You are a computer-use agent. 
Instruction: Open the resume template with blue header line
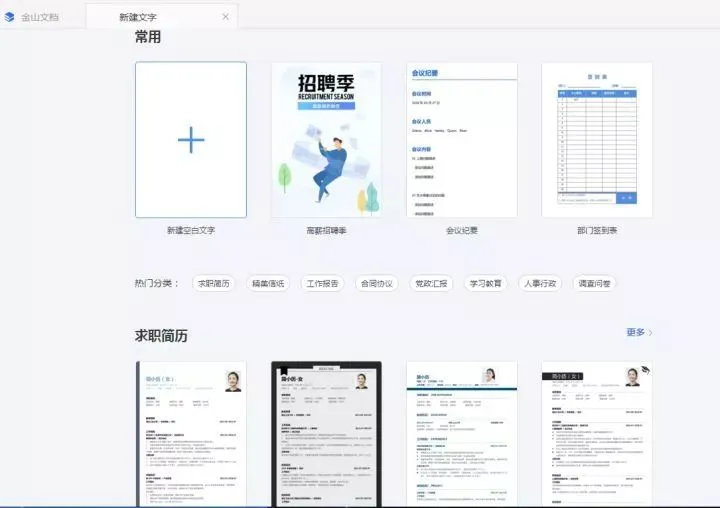461,434
